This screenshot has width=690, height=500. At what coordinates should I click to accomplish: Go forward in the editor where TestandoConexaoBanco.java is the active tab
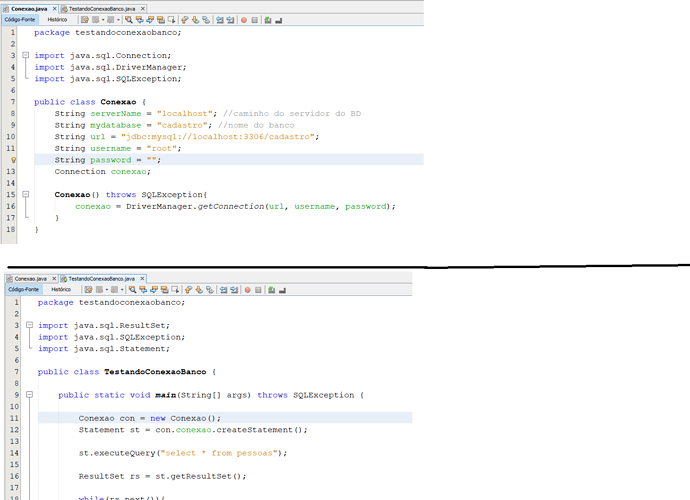pos(114,290)
